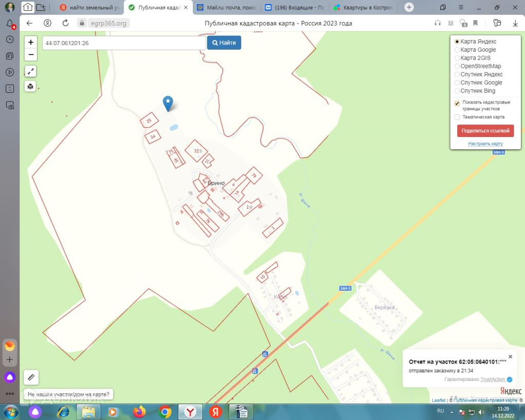Choose OpenStreetMap base layer
The image size is (525, 420).
(457, 66)
